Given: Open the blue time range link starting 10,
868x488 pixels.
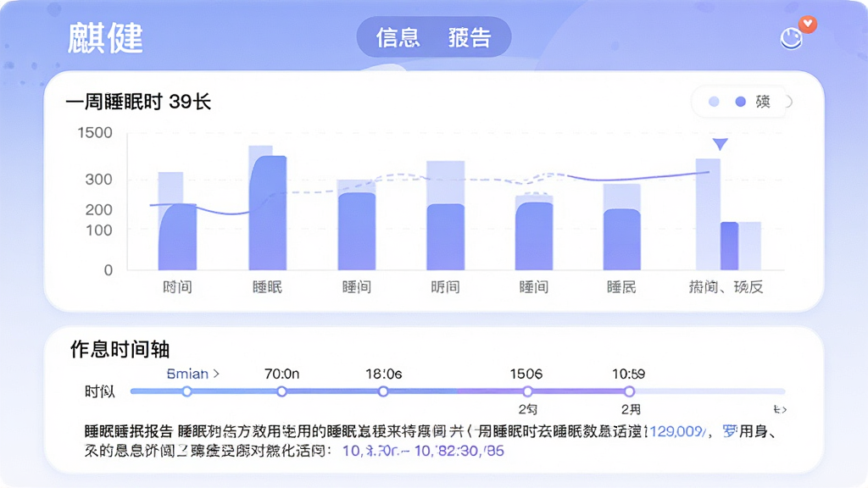Looking at the screenshot, I should 424,451.
